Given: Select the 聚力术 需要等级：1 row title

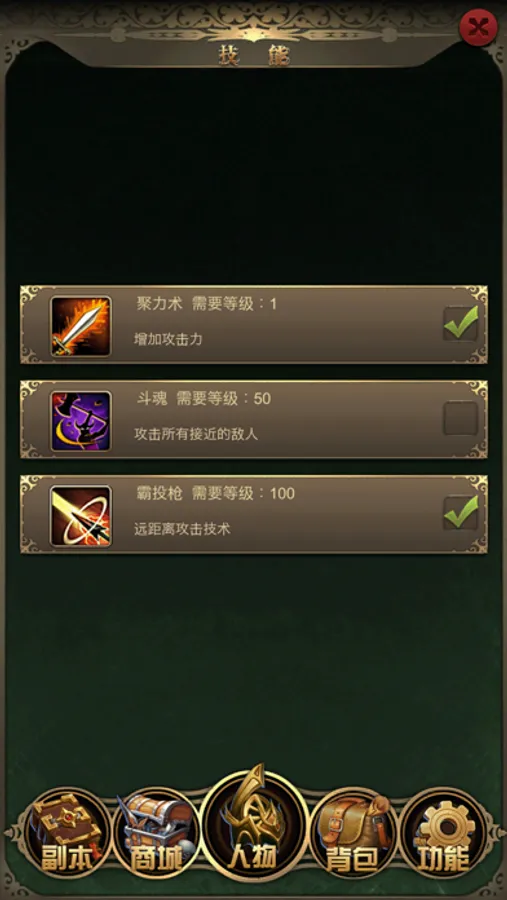Looking at the screenshot, I should tap(207, 304).
